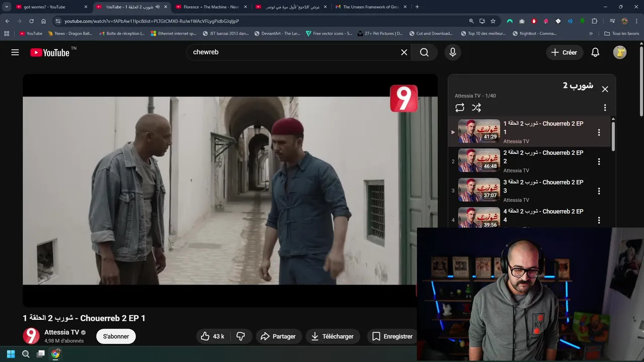
Task: Open Chrome from the taskbar
Action: [x=56, y=354]
